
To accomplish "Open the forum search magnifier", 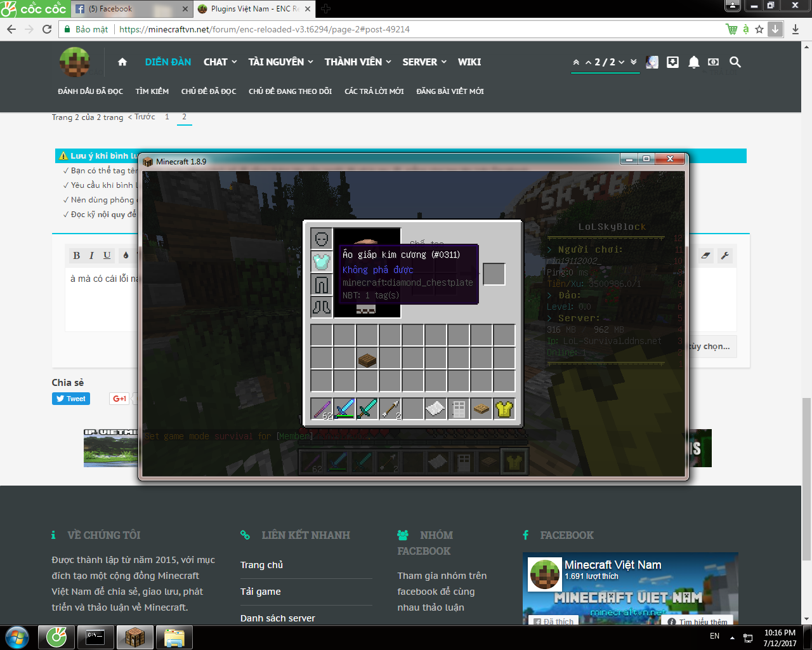I will [735, 62].
